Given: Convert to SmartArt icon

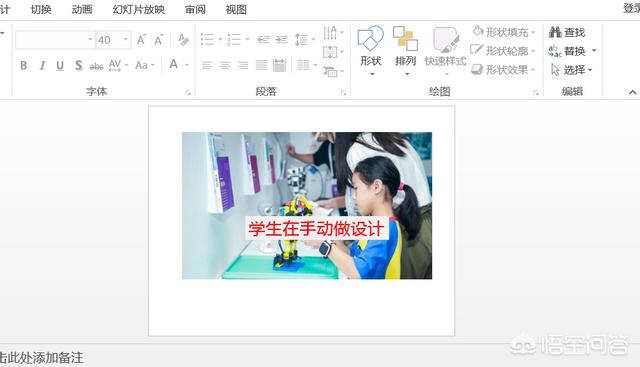Looking at the screenshot, I should click(x=333, y=71).
